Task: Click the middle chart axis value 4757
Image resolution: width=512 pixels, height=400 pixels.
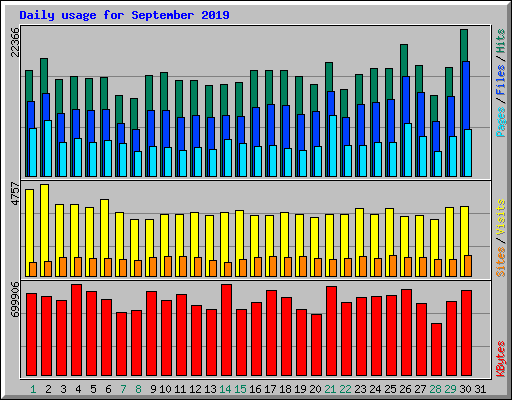Action: pyautogui.click(x=15, y=194)
